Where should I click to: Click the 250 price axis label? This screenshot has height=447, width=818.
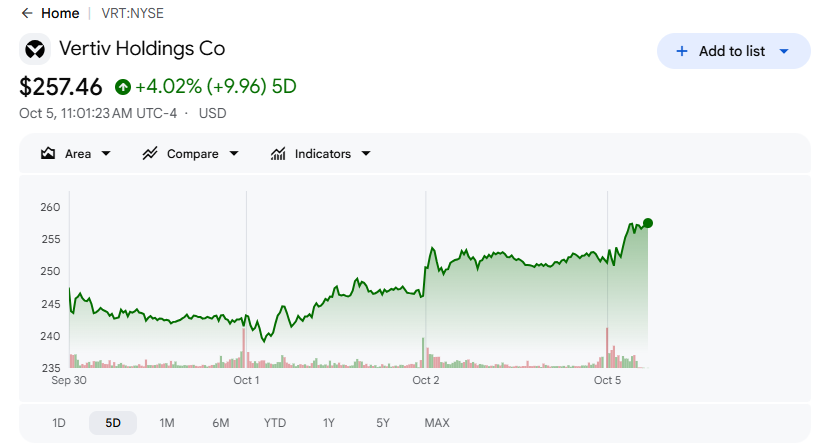(x=50, y=271)
